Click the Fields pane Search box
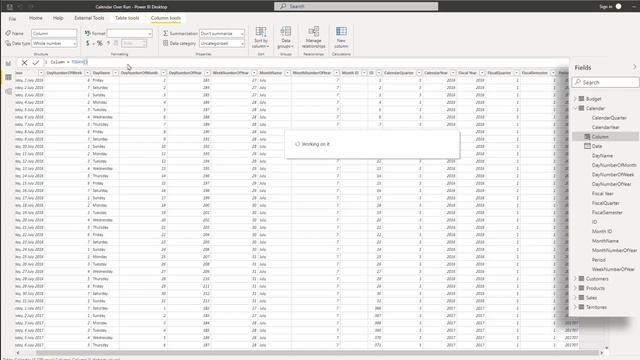640x360 pixels. pyautogui.click(x=605, y=82)
